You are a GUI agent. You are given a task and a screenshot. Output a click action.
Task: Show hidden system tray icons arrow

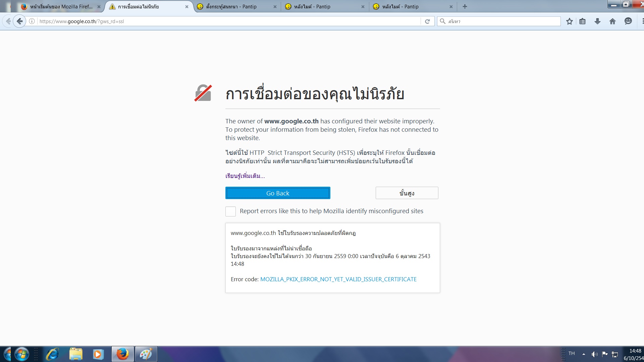point(584,354)
